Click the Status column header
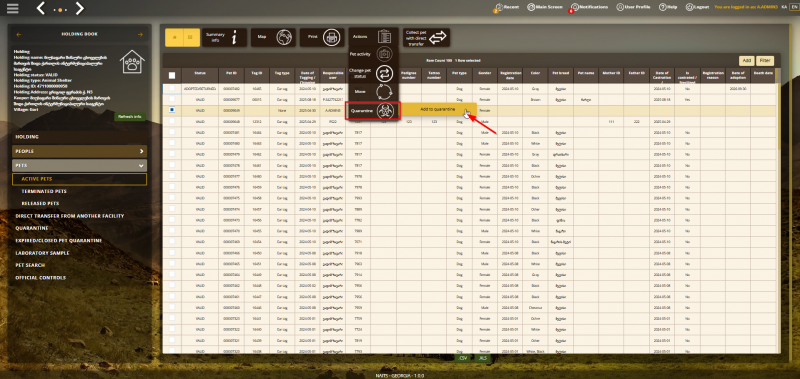Image resolution: width=800 pixels, height=379 pixels. (x=200, y=75)
